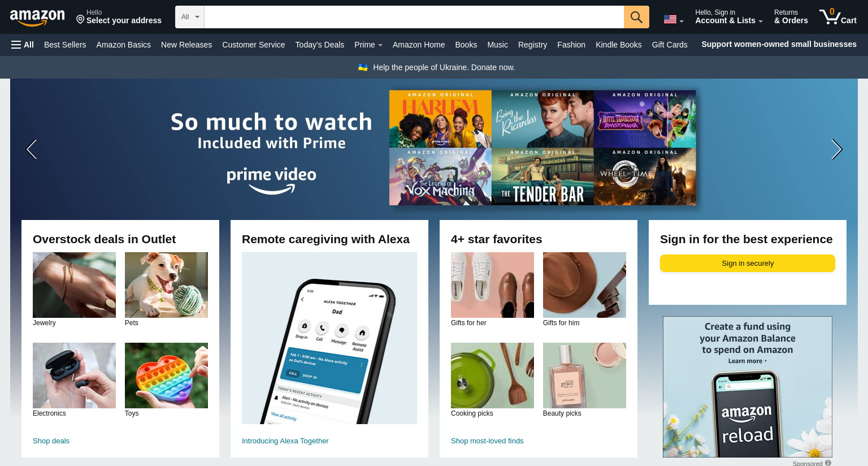Open the Shop deals link
This screenshot has height=466, width=868.
[51, 441]
